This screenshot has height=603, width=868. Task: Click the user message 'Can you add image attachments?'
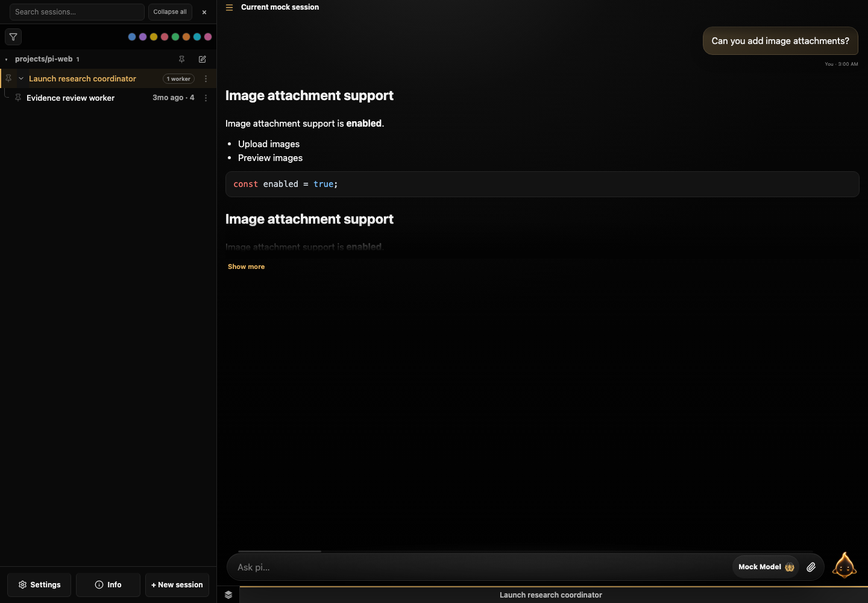click(x=781, y=41)
